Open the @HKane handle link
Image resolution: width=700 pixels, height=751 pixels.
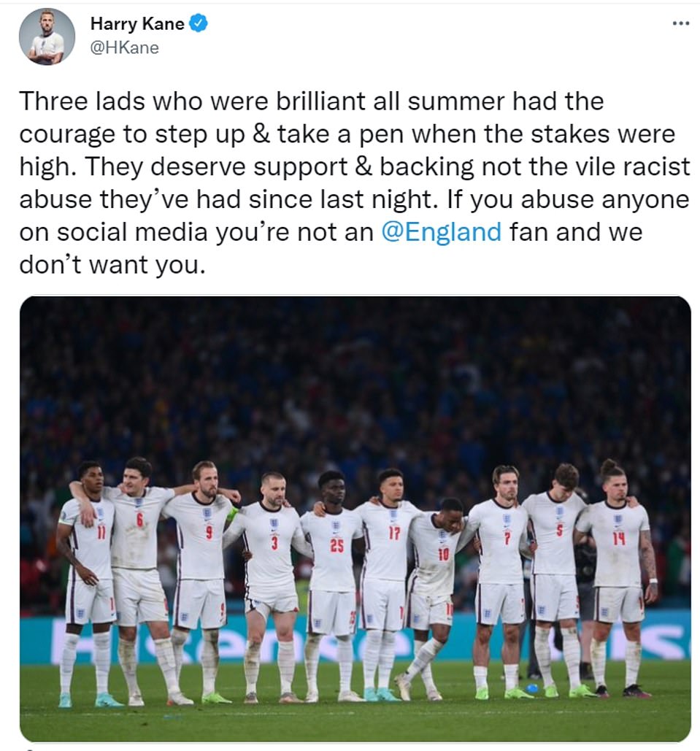pos(125,48)
